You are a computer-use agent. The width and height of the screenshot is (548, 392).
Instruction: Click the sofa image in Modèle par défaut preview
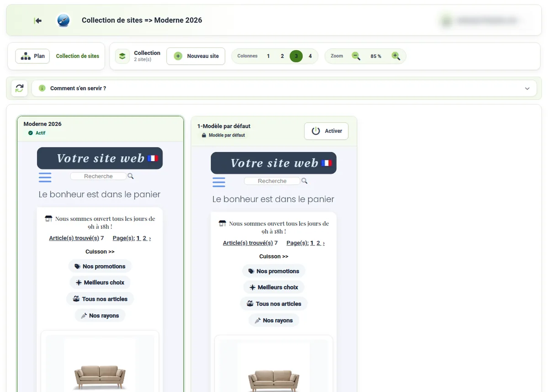click(x=274, y=381)
